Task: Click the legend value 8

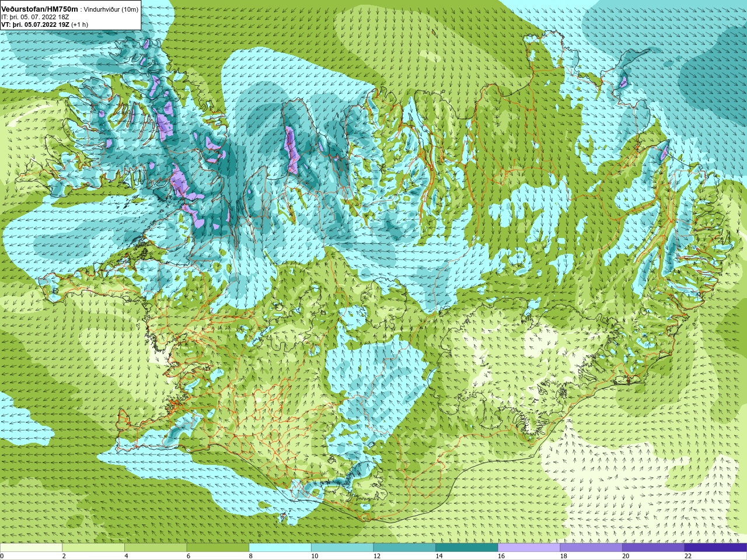Action: (x=251, y=556)
